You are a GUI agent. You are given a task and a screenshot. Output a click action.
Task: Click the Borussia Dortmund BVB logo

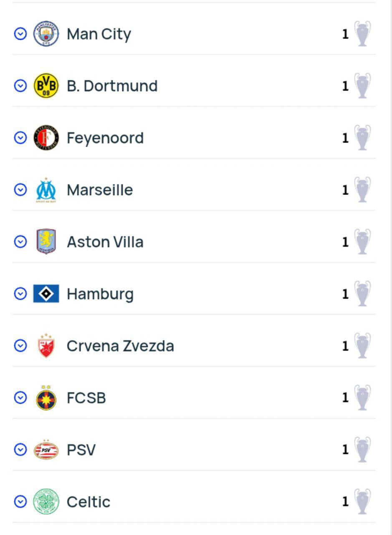coord(46,86)
